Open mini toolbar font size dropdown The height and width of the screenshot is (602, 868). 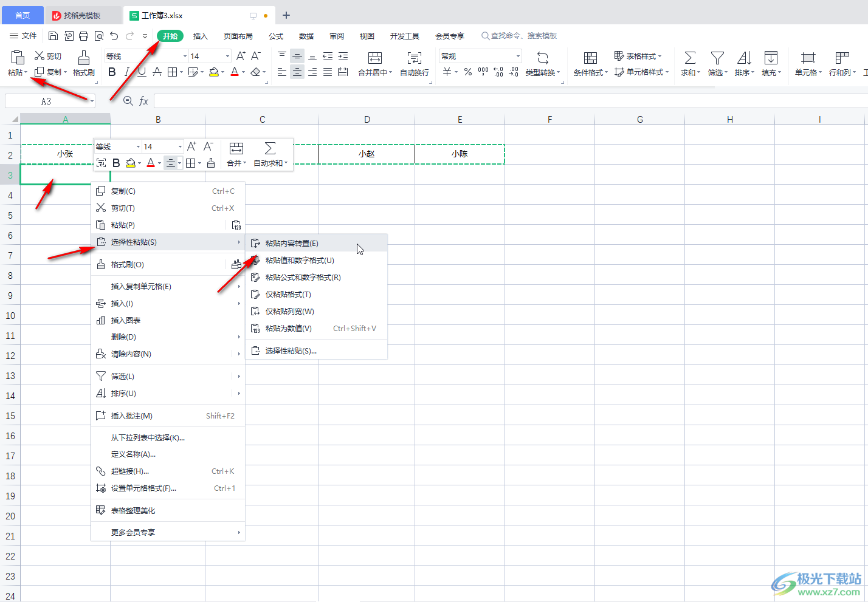(x=180, y=147)
